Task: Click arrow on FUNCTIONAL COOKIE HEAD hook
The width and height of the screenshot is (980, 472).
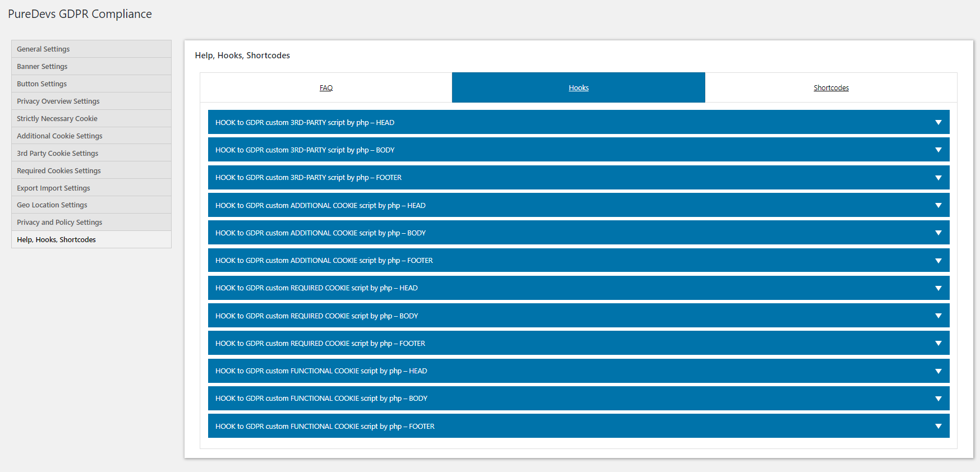Action: point(938,371)
